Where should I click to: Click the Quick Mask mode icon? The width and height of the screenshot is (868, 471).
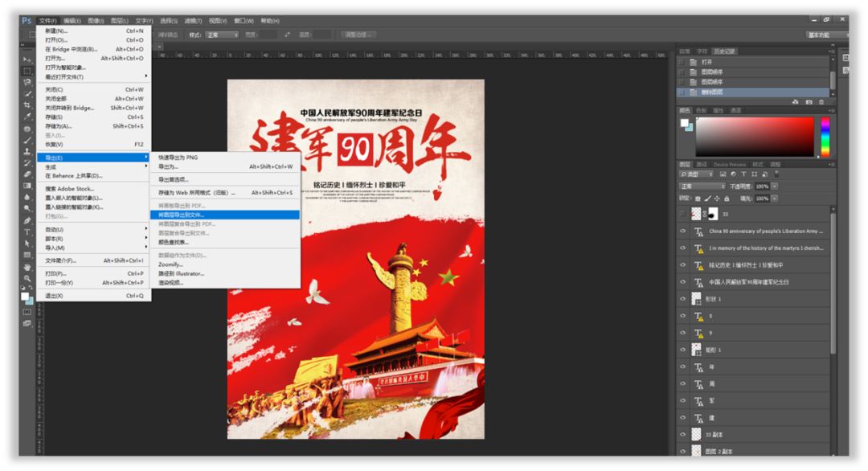pos(27,312)
